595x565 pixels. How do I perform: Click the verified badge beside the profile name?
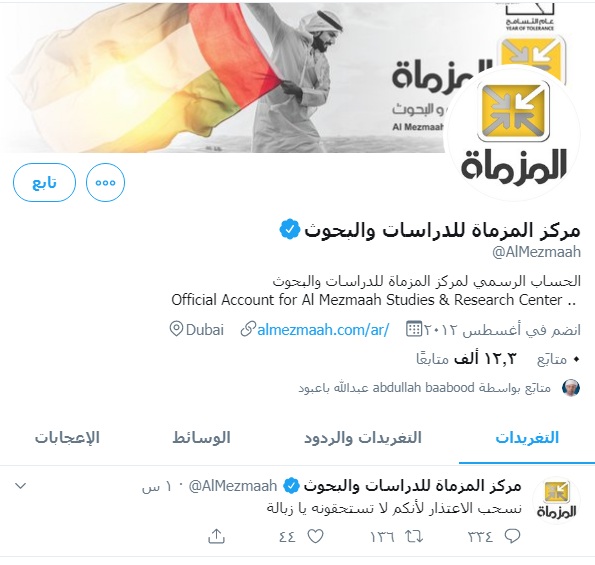(290, 229)
